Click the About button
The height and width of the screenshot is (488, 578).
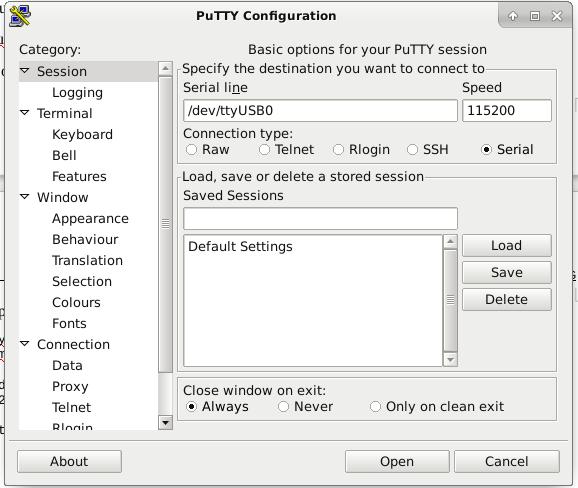point(69,461)
